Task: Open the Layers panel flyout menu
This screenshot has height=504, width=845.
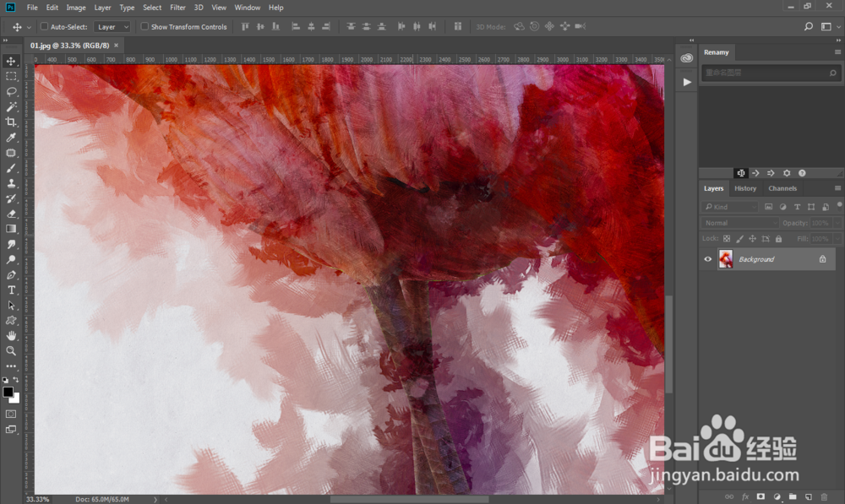Action: pos(837,188)
